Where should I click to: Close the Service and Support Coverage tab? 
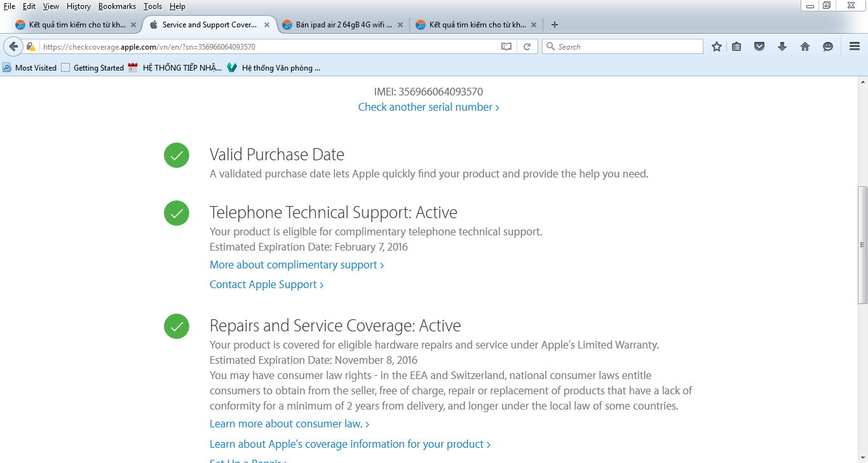[267, 25]
